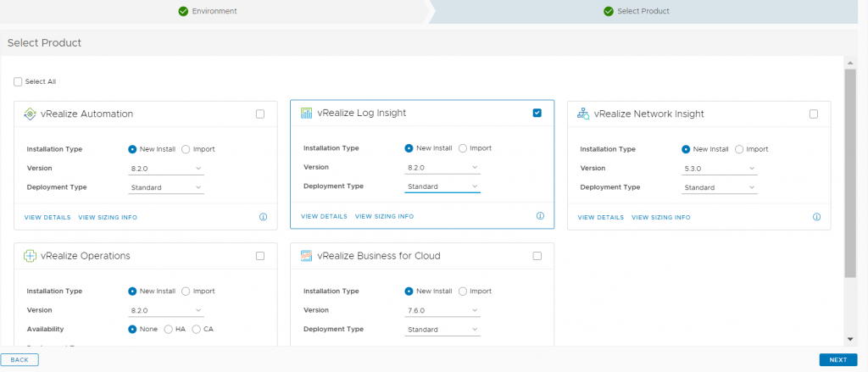Screen dimensions: 868x372
Task: Check the vRealize Network Insight checkbox
Action: 813,114
